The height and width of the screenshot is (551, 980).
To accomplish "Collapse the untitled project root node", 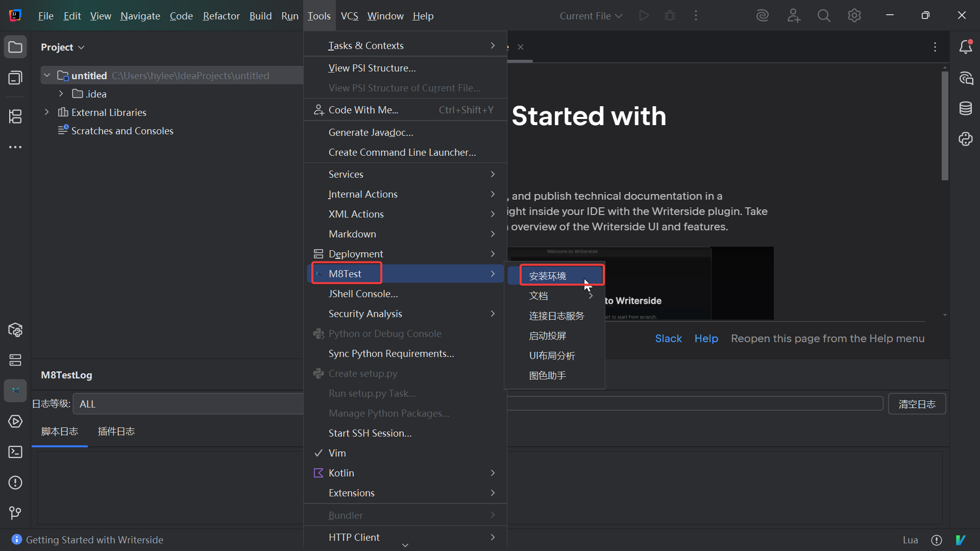I will click(x=47, y=75).
